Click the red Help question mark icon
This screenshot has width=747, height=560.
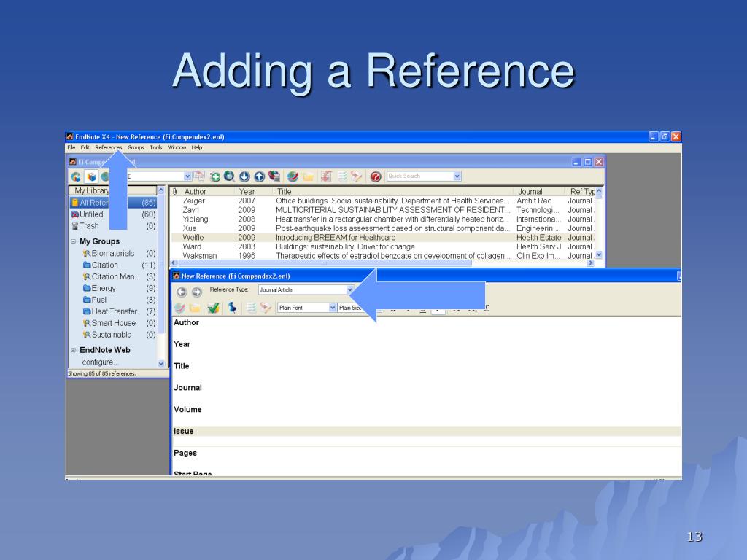click(x=376, y=176)
